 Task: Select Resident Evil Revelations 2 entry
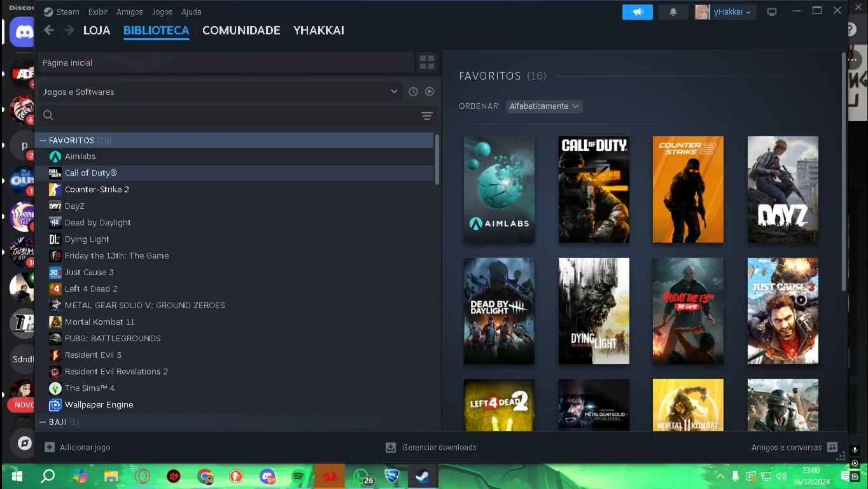point(234,371)
